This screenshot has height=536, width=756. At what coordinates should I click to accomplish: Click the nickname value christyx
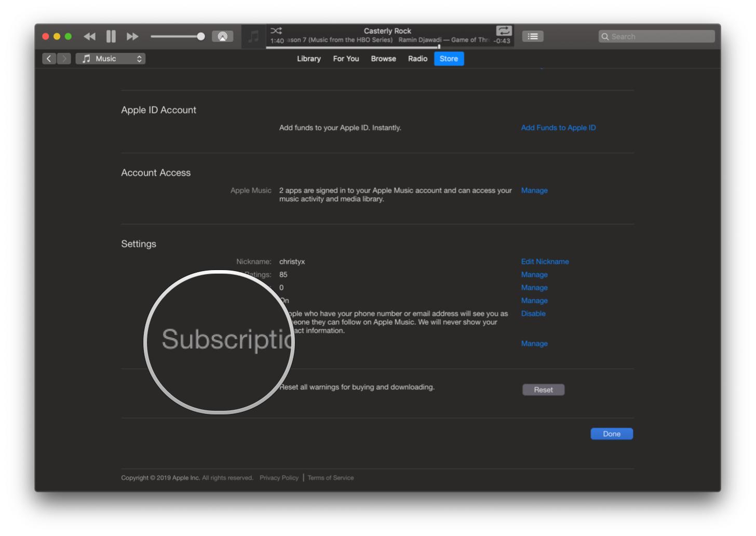(x=292, y=262)
